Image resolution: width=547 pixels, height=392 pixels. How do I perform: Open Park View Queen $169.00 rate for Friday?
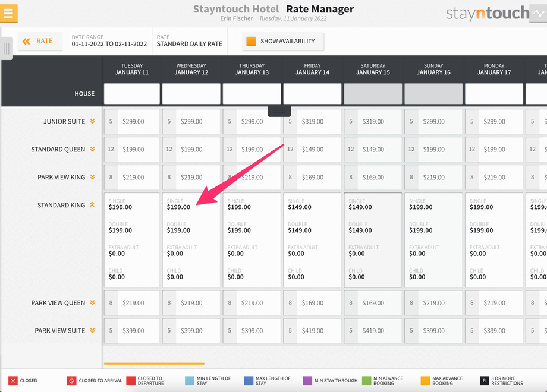pyautogui.click(x=312, y=302)
